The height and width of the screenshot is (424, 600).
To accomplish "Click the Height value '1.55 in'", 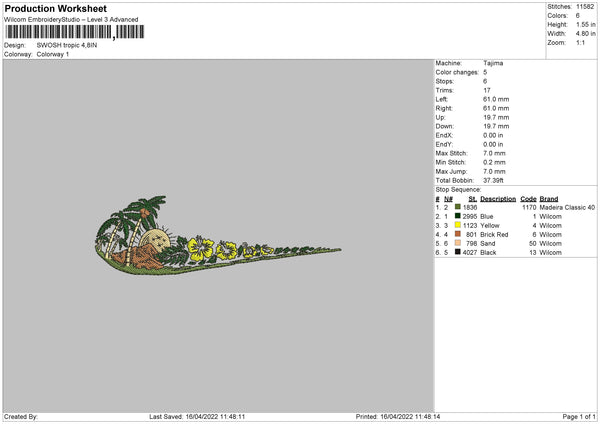I will click(586, 24).
